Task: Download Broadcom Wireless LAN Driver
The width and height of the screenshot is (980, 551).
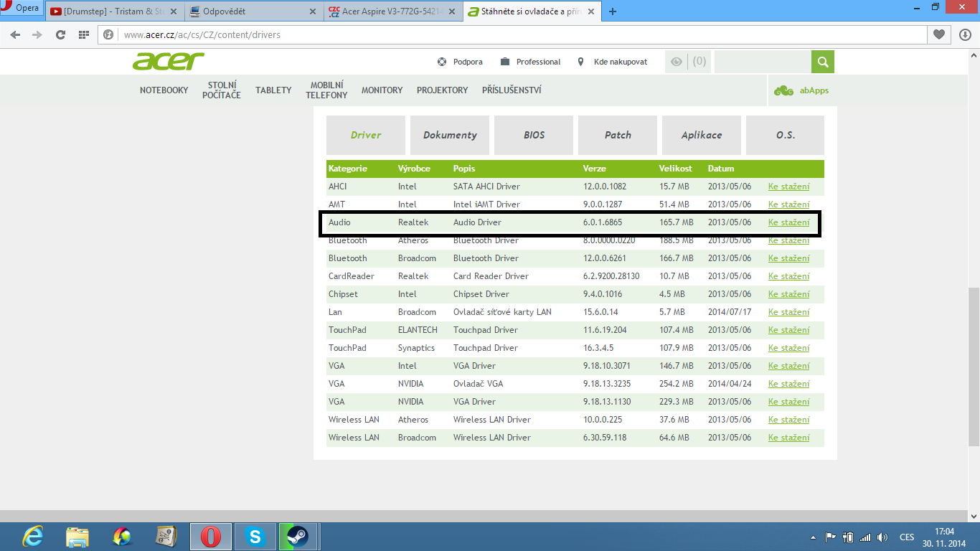Action: pos(788,438)
